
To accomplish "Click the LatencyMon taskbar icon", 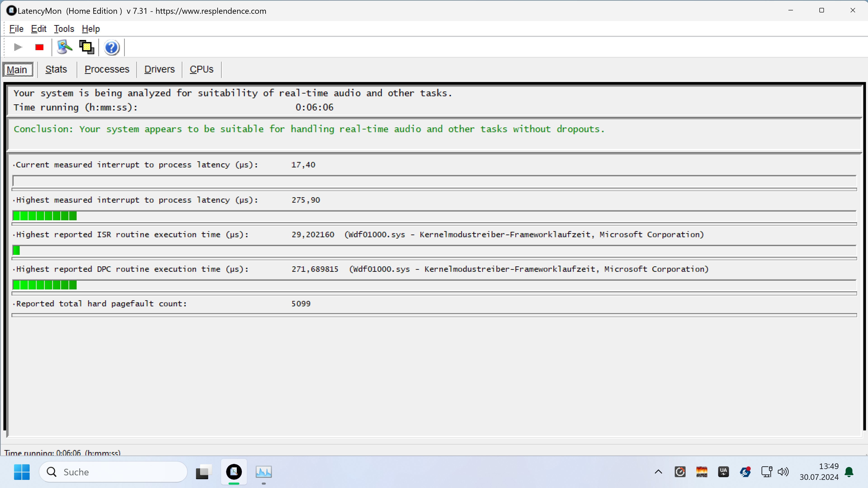I will [x=234, y=472].
